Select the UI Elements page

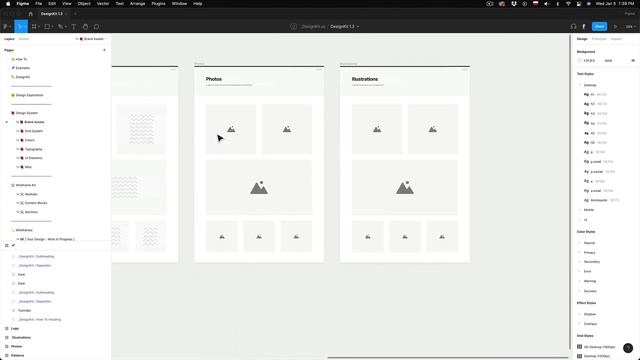click(x=33, y=158)
